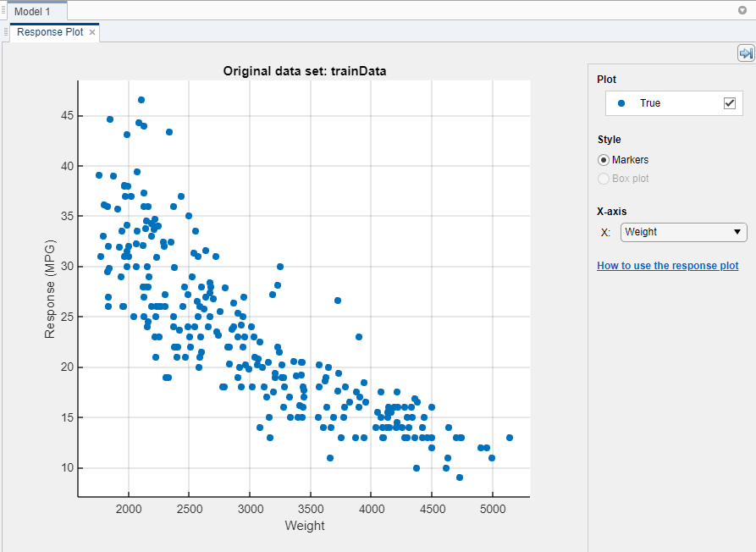Open the document actions arrow at top right
756x552 pixels.
(742, 11)
